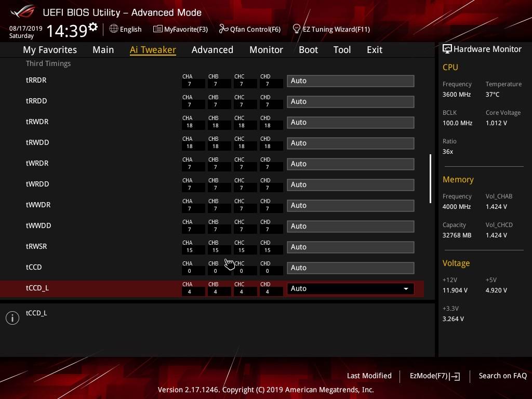Click the CHA value 4 in tCCD_L row
This screenshot has width=532, height=399.
coord(190,292)
